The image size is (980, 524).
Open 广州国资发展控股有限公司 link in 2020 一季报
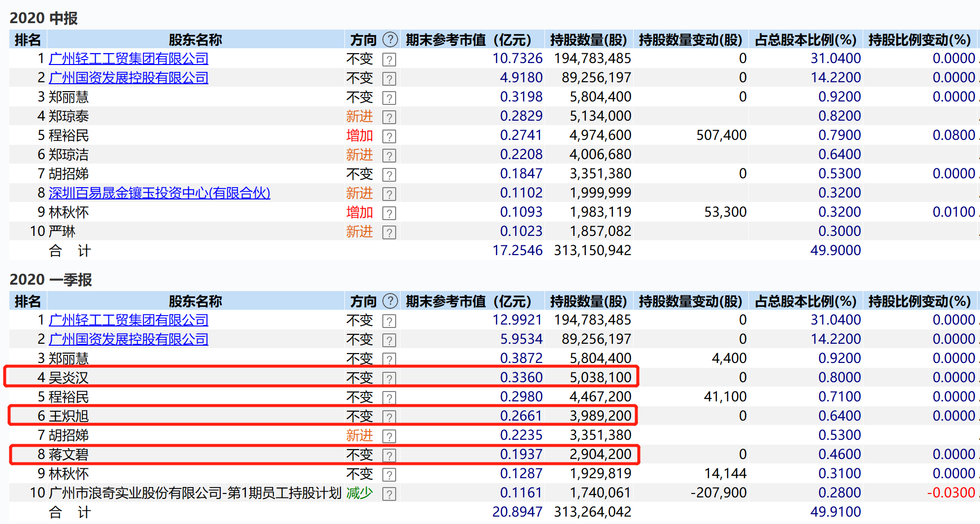point(129,339)
